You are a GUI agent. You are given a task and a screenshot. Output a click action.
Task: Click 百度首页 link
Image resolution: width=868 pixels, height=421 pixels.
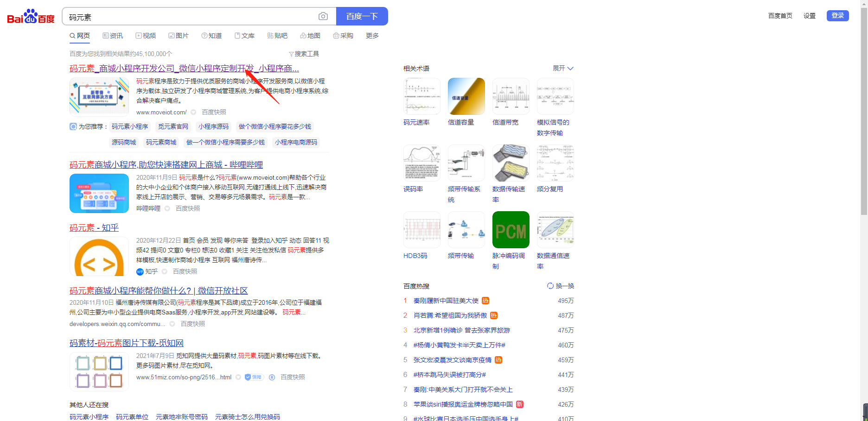[780, 16]
